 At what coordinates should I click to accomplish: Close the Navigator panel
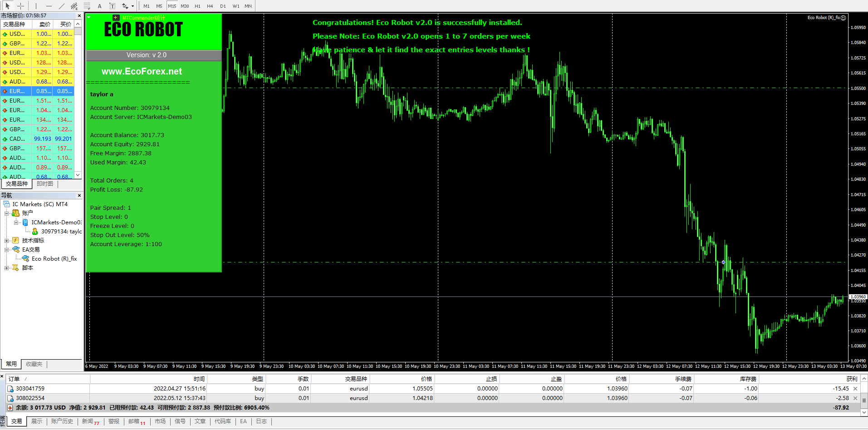[x=79, y=195]
